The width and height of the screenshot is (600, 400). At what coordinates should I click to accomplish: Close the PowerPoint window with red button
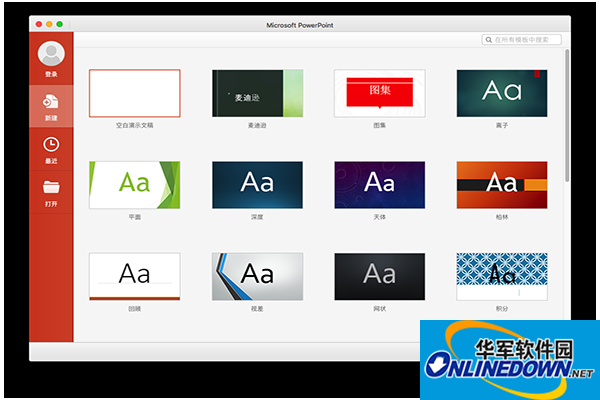coord(39,24)
